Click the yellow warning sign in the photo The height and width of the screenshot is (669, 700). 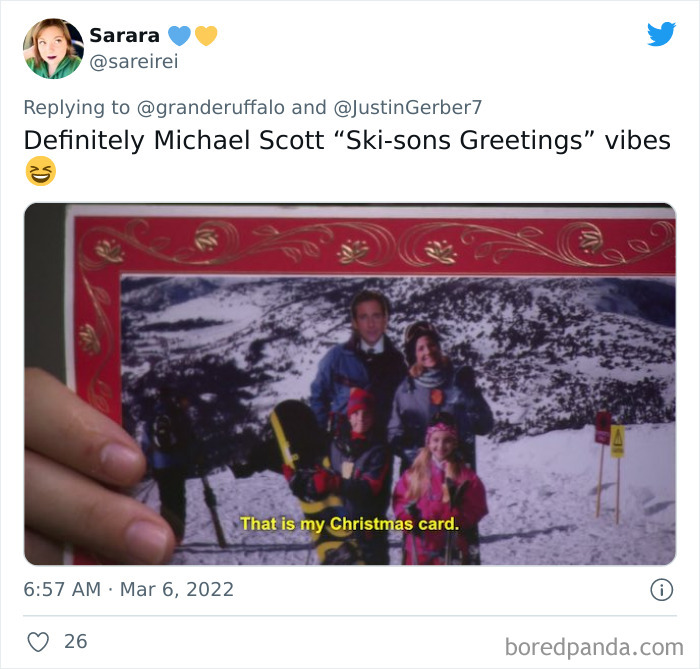[x=617, y=441]
